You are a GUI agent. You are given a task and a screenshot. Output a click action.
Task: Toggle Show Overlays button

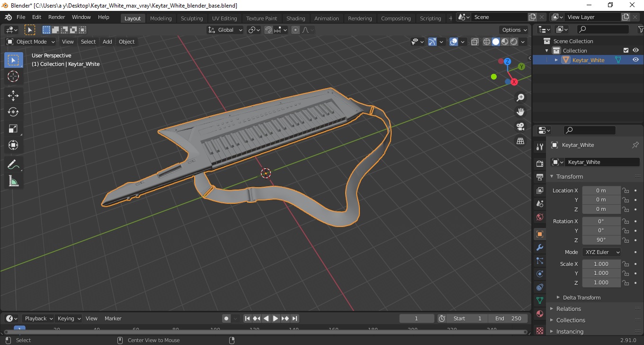click(x=454, y=42)
